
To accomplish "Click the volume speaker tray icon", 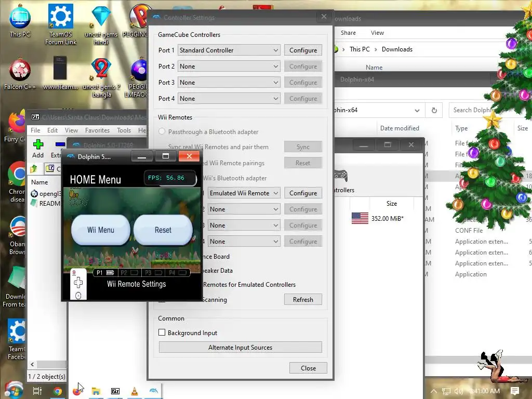I will [459, 391].
